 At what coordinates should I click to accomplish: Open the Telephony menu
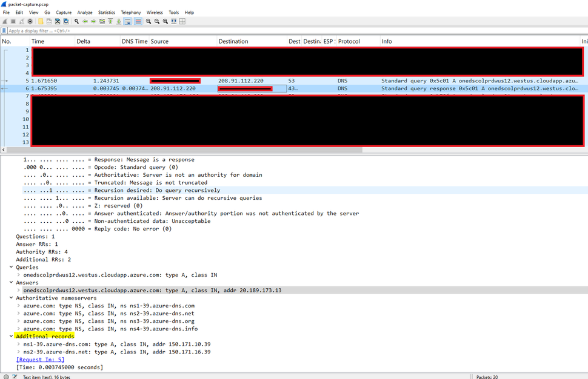coord(131,12)
